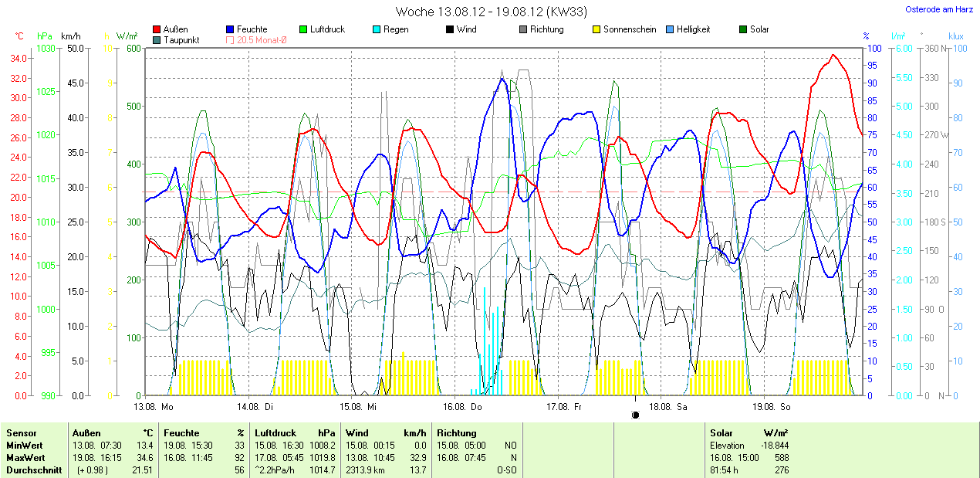The height and width of the screenshot is (478, 980).
Task: Click the 20.5 Monat-Ø legend box
Action: pos(231,39)
